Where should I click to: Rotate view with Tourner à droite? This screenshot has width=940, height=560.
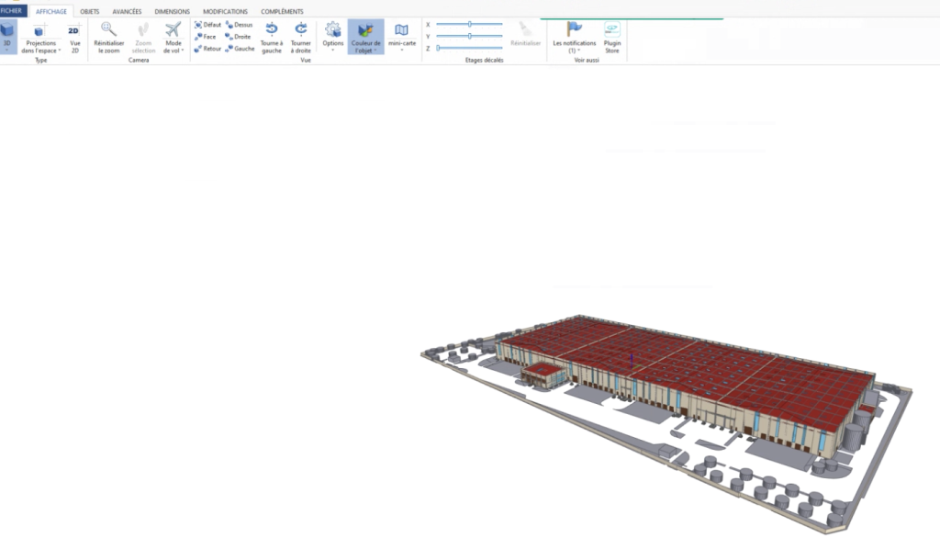(x=300, y=30)
